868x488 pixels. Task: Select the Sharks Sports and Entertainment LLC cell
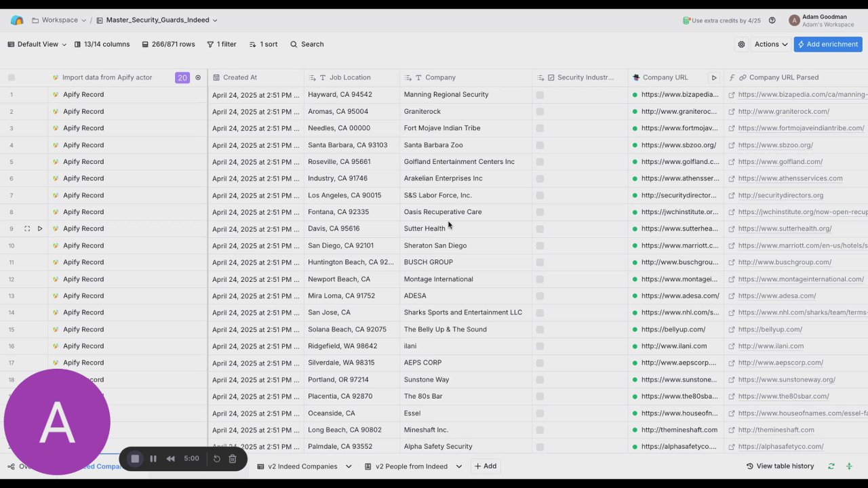(466, 312)
